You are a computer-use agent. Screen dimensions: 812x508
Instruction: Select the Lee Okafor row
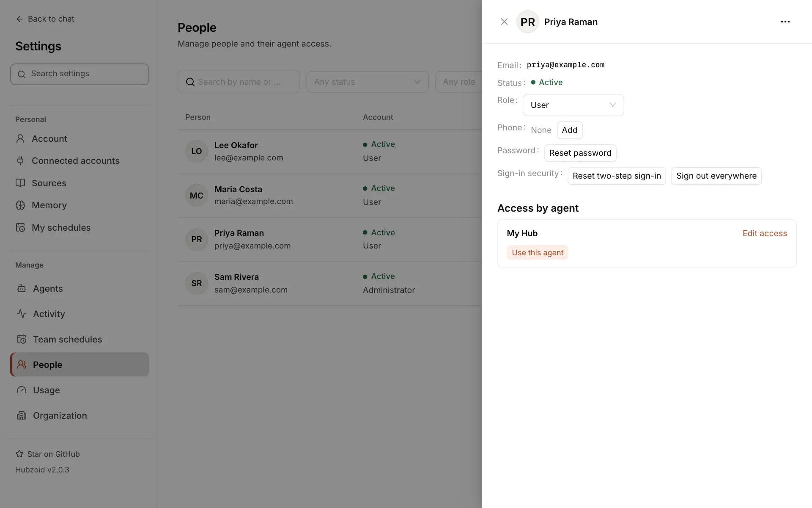(330, 151)
